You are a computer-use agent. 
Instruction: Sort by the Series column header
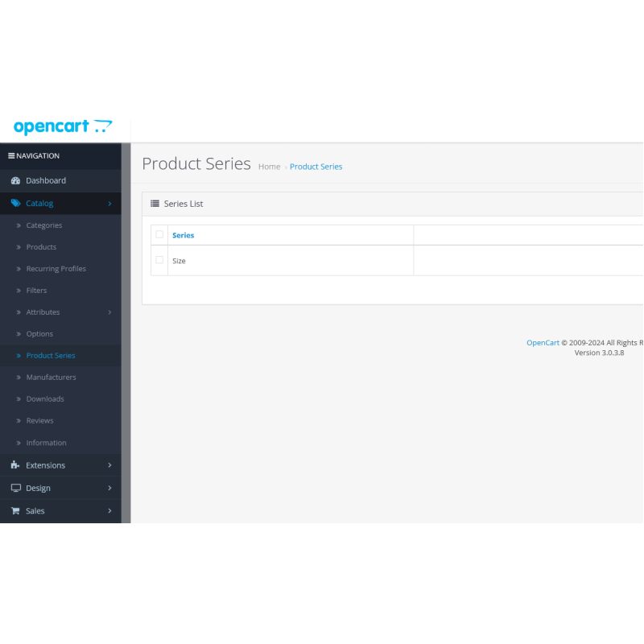coord(183,235)
